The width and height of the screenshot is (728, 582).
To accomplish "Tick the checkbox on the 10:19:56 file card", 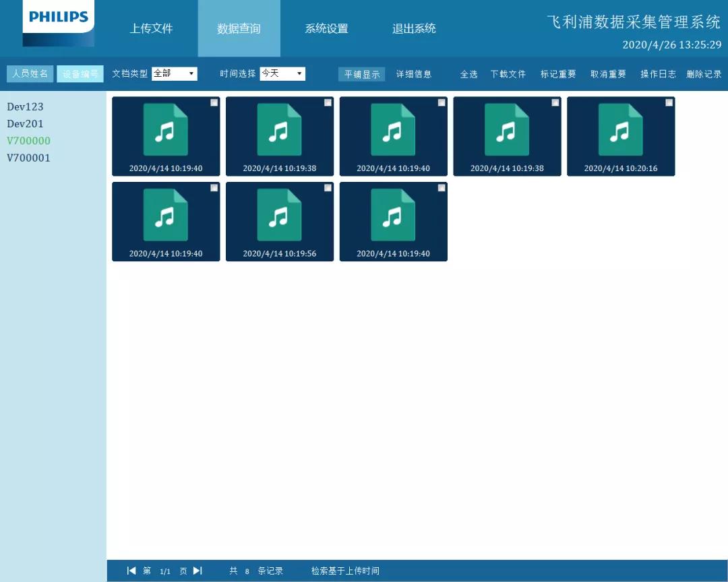I will pyautogui.click(x=328, y=188).
